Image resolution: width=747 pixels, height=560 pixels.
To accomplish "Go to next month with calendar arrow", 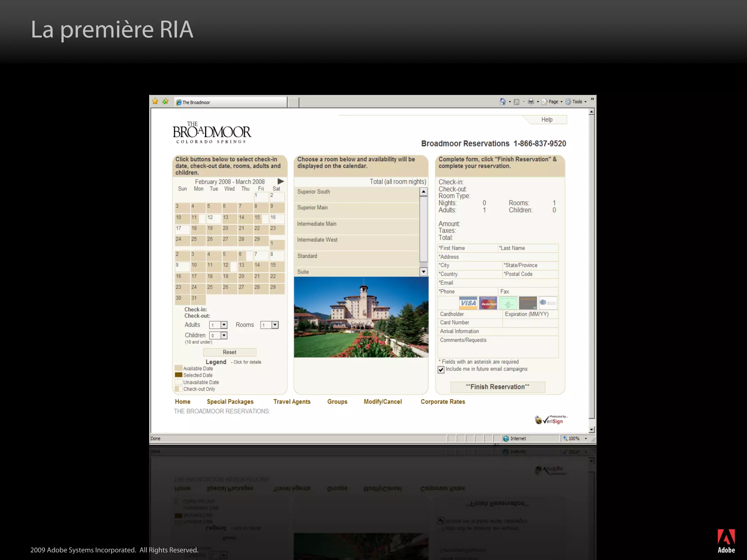I will coord(280,181).
